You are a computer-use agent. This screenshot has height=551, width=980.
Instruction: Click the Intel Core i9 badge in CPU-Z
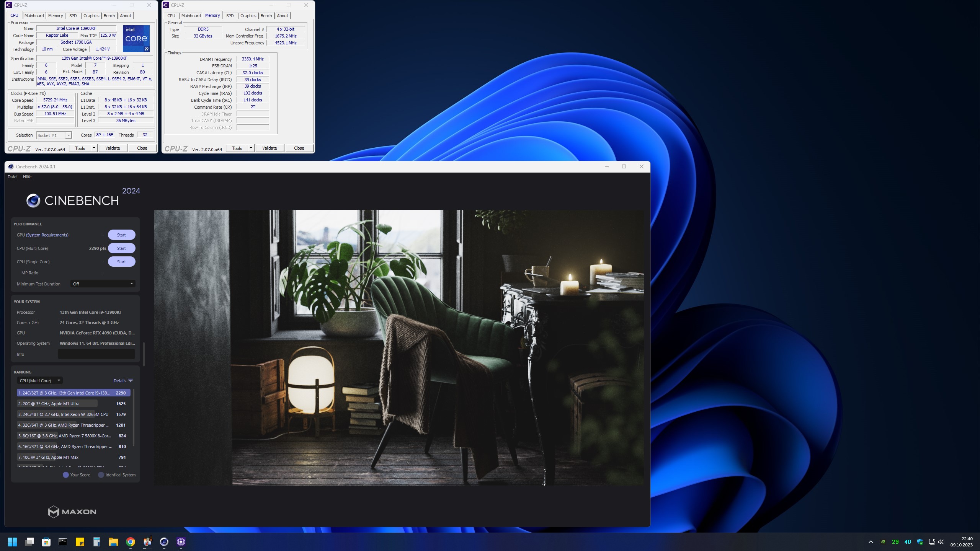(x=136, y=39)
